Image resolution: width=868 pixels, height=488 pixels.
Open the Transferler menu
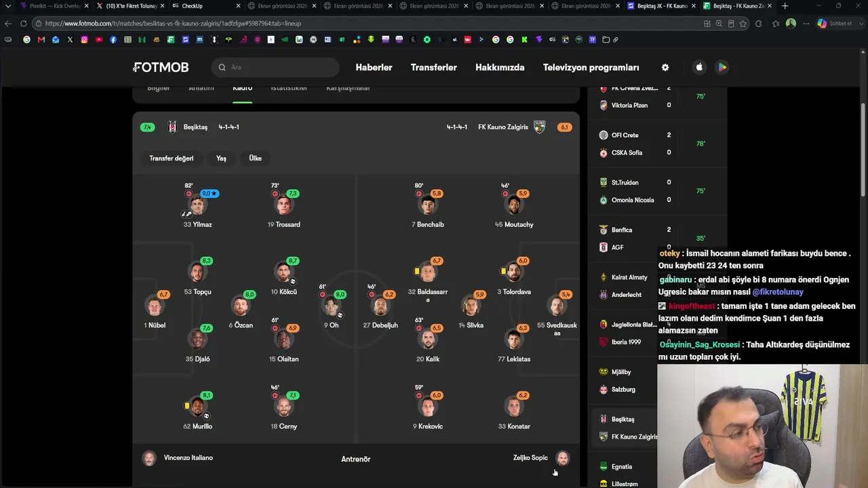coord(434,67)
